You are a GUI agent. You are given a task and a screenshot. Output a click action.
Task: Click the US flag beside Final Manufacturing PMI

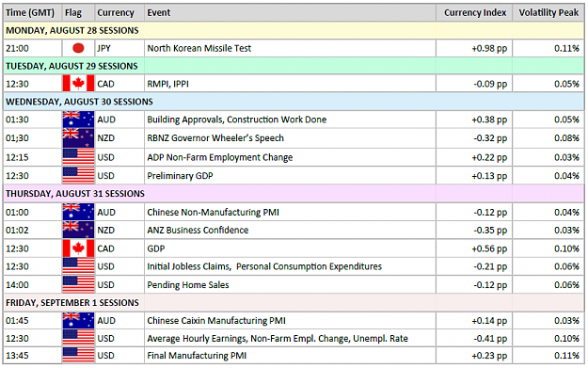pos(78,355)
